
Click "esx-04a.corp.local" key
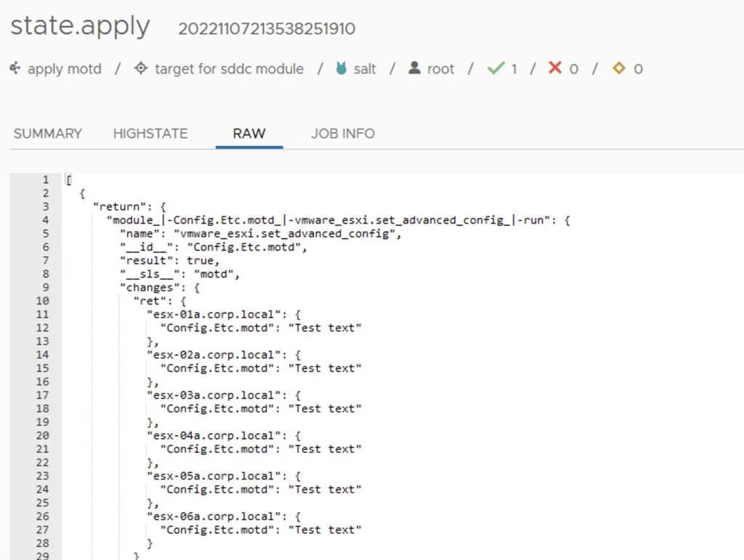point(214,435)
